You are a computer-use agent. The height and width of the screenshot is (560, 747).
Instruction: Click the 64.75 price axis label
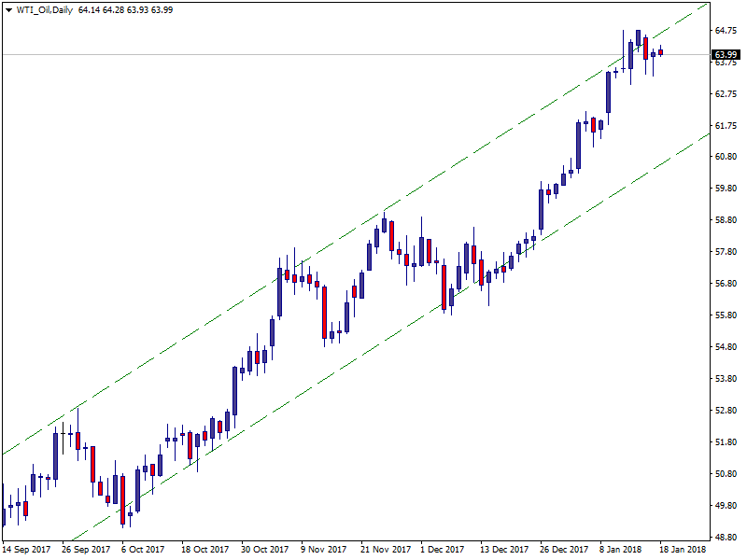point(726,31)
